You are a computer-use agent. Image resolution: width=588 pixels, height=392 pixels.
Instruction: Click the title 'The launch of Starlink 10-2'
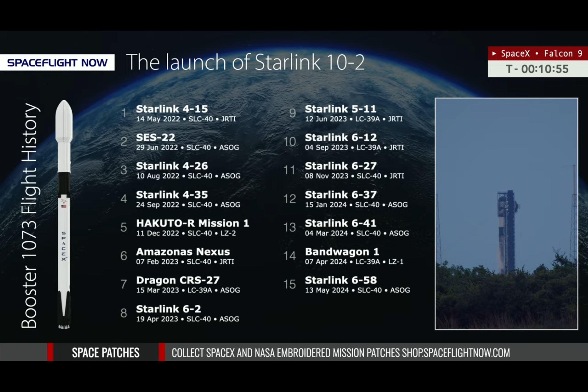[245, 62]
